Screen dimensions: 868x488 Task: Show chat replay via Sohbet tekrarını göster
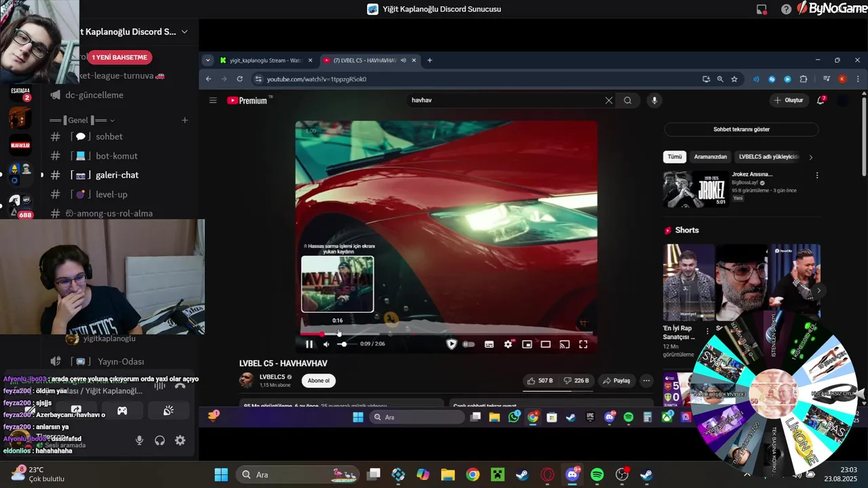[x=741, y=129]
